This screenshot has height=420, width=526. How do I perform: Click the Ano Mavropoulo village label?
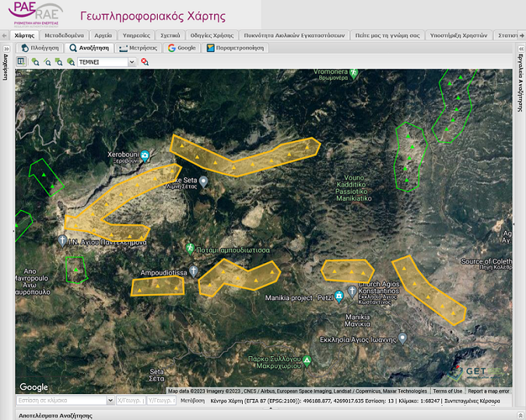coord(32,281)
